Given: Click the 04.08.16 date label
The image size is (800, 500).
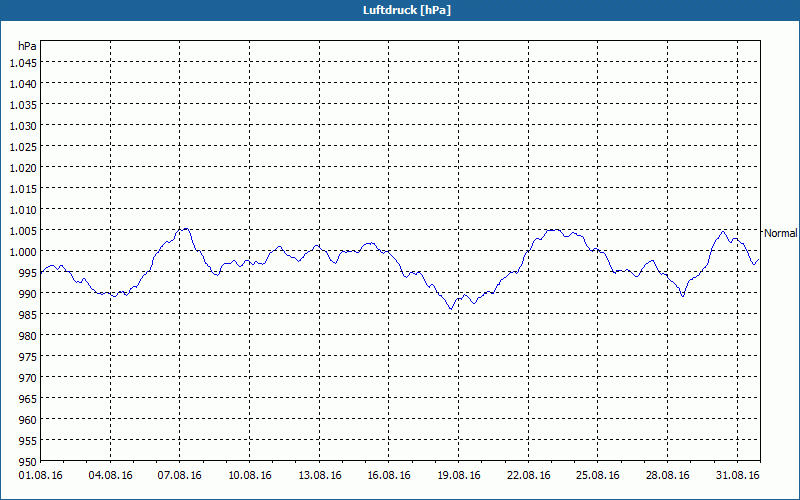Looking at the screenshot, I should 110,476.
